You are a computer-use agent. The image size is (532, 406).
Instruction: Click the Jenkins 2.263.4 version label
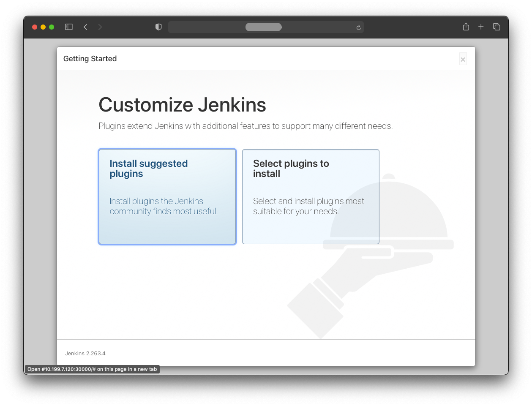pyautogui.click(x=85, y=353)
